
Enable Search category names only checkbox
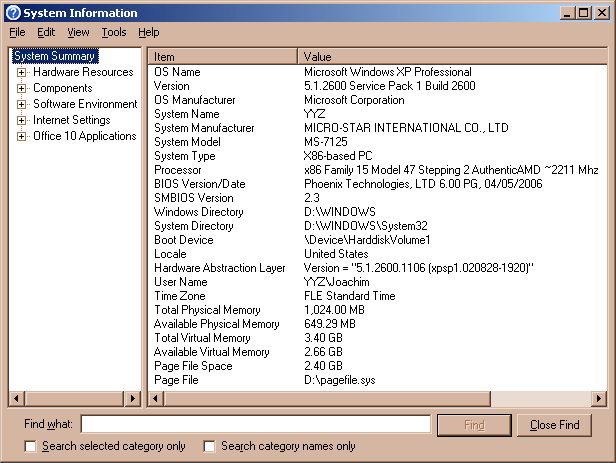tap(209, 447)
